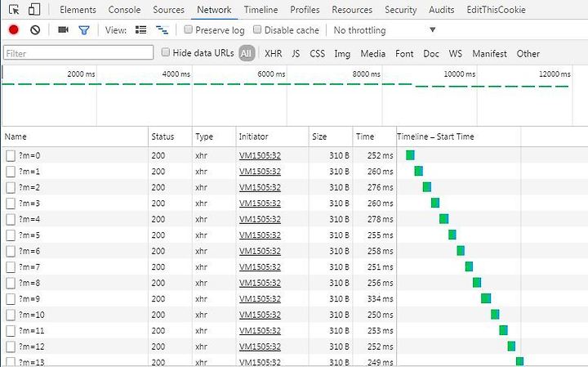This screenshot has width=588, height=367.
Task: Open the Resources tab
Action: 352,10
